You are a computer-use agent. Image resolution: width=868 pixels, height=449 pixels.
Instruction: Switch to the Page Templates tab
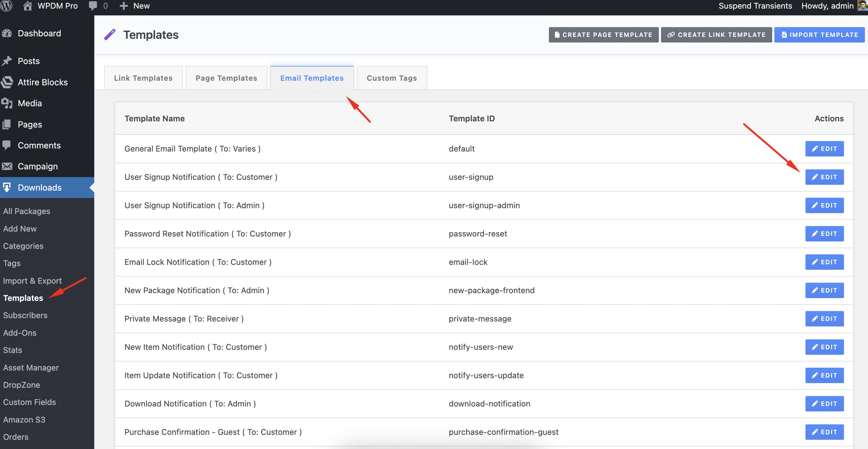(x=226, y=78)
